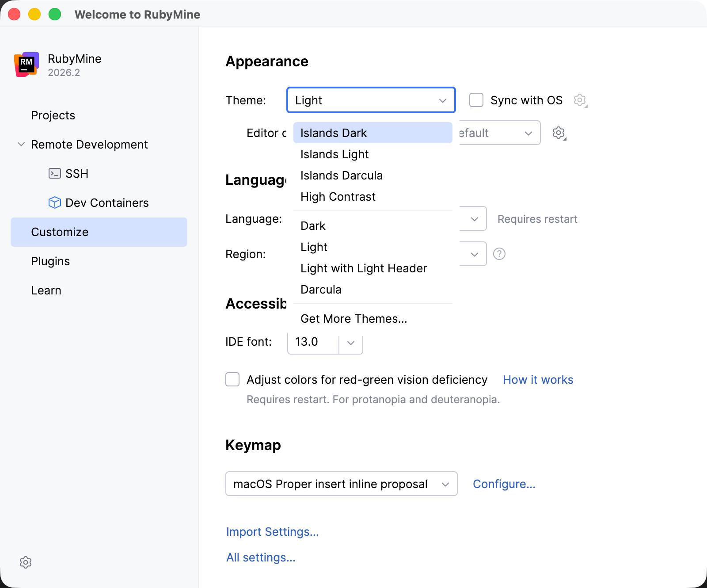
Task: Choose the Darcula theme
Action: tap(373, 289)
